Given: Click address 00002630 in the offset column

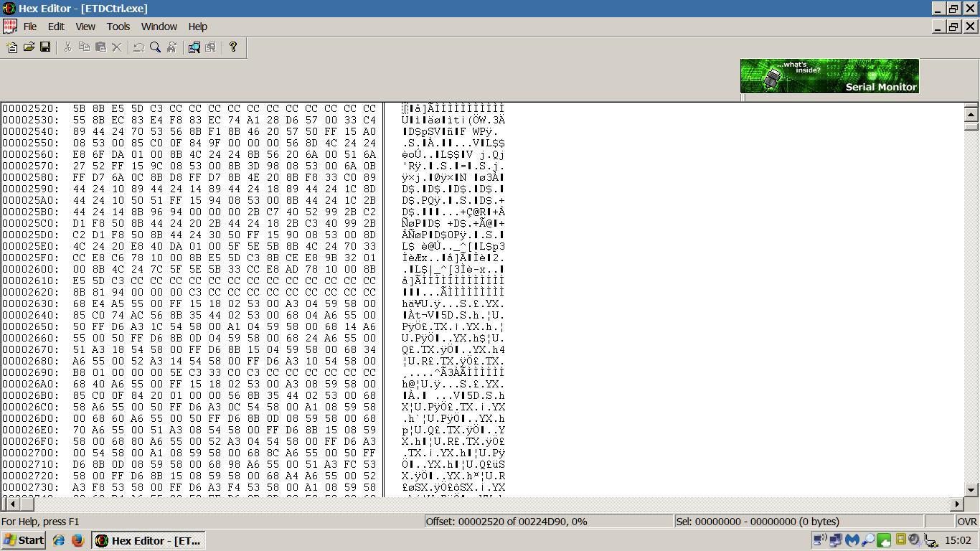Looking at the screenshot, I should tap(30, 303).
